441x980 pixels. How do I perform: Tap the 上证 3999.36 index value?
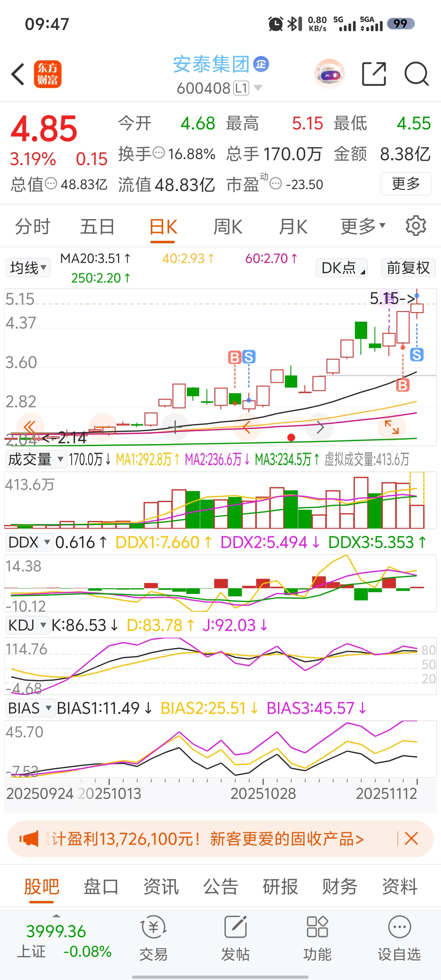pyautogui.click(x=56, y=931)
